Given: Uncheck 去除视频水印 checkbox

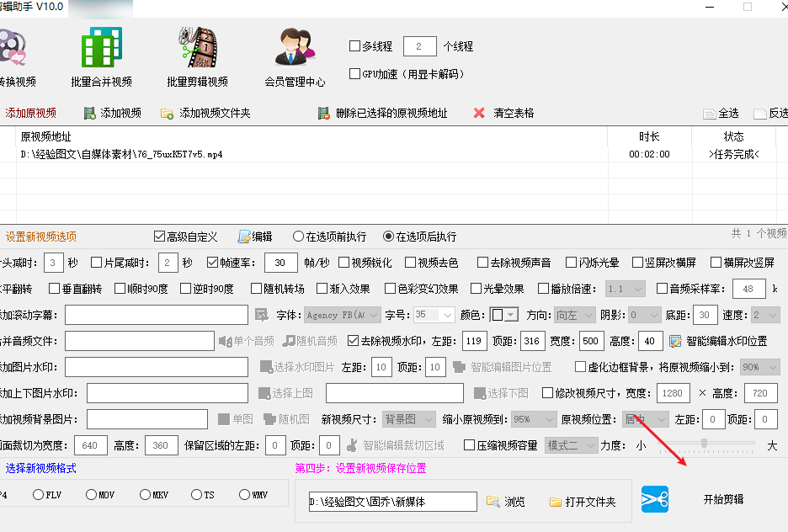Looking at the screenshot, I should (353, 341).
